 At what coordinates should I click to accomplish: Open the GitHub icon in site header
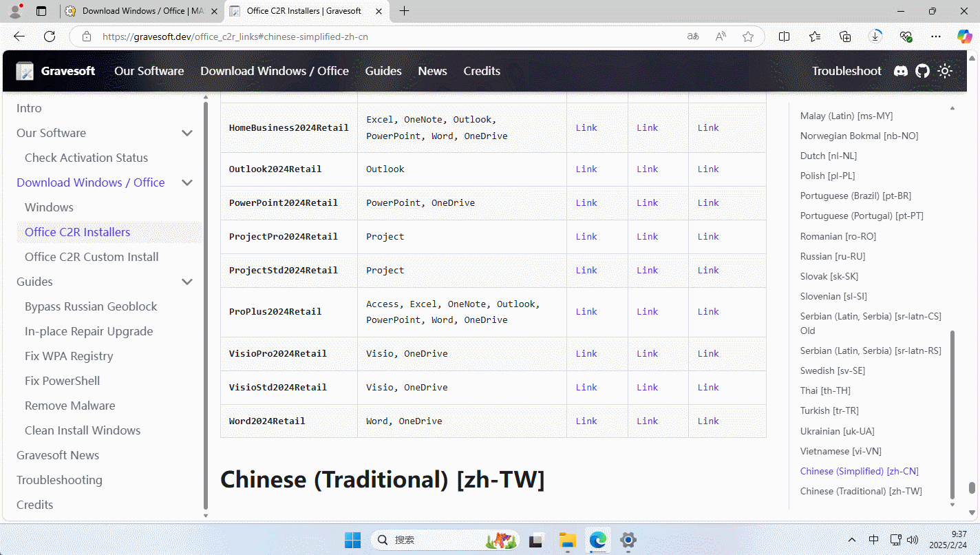922,71
